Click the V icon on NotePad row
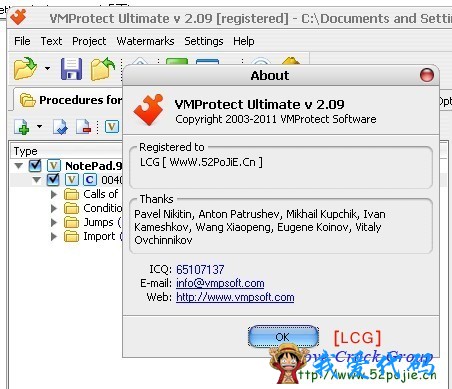The image size is (452, 389). [x=54, y=166]
